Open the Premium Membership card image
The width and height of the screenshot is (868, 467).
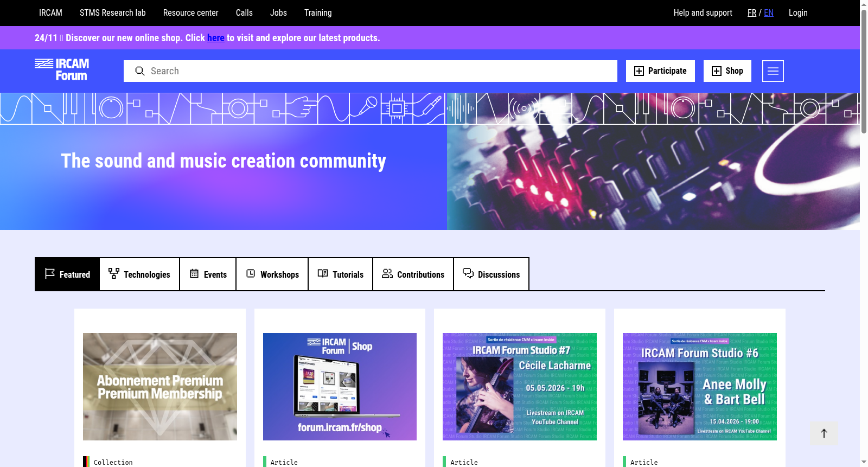click(x=160, y=387)
